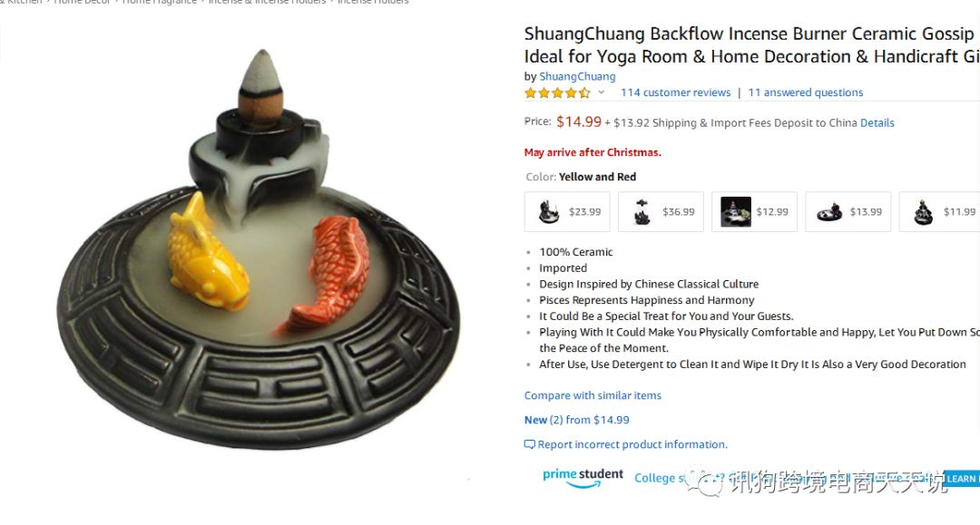Click the report speech bubble icon
980x525 pixels.
(529, 444)
